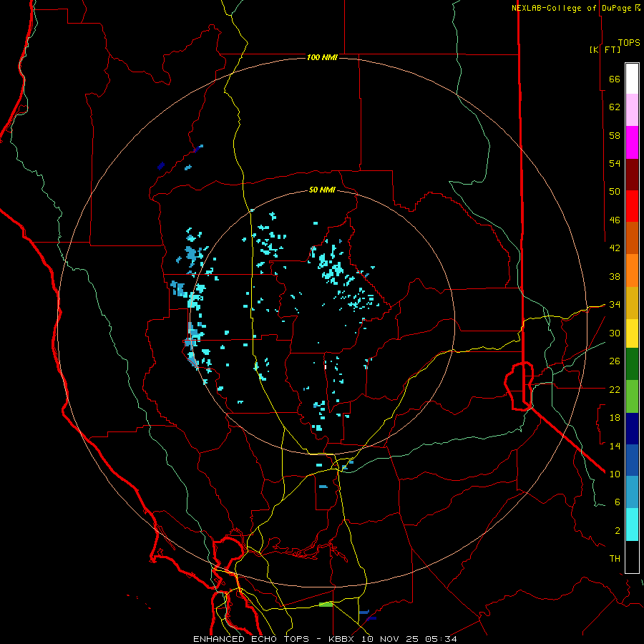Click the light pink legend swatch
644x644 pixels.
632,110
